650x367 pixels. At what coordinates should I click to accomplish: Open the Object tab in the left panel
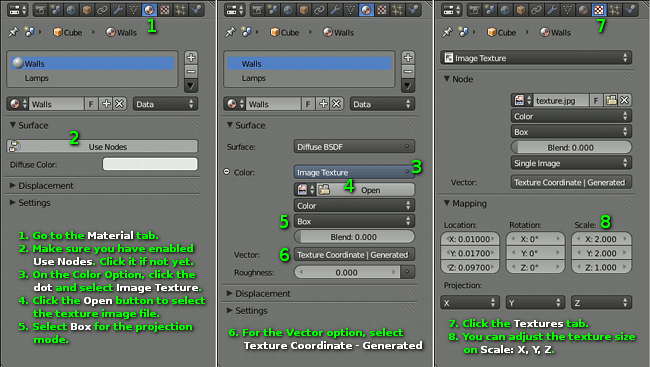[x=87, y=10]
